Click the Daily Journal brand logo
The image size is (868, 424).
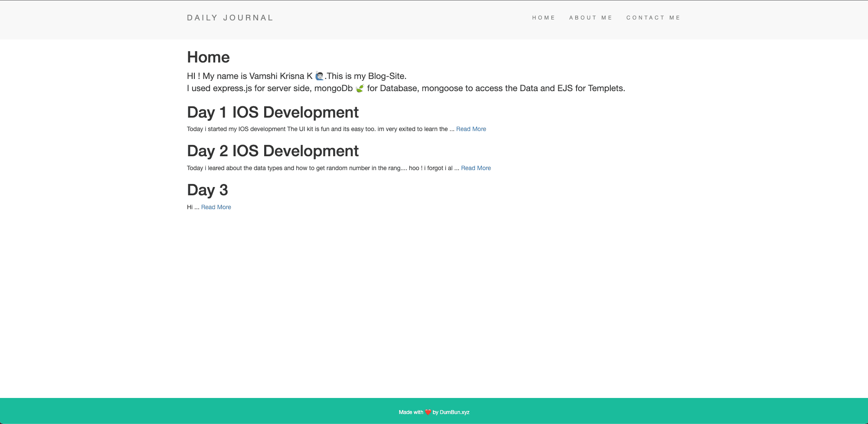click(x=230, y=18)
